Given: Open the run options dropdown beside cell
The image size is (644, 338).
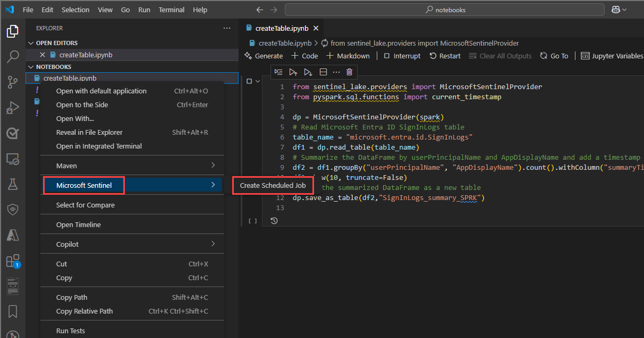Looking at the screenshot, I should point(258,81).
